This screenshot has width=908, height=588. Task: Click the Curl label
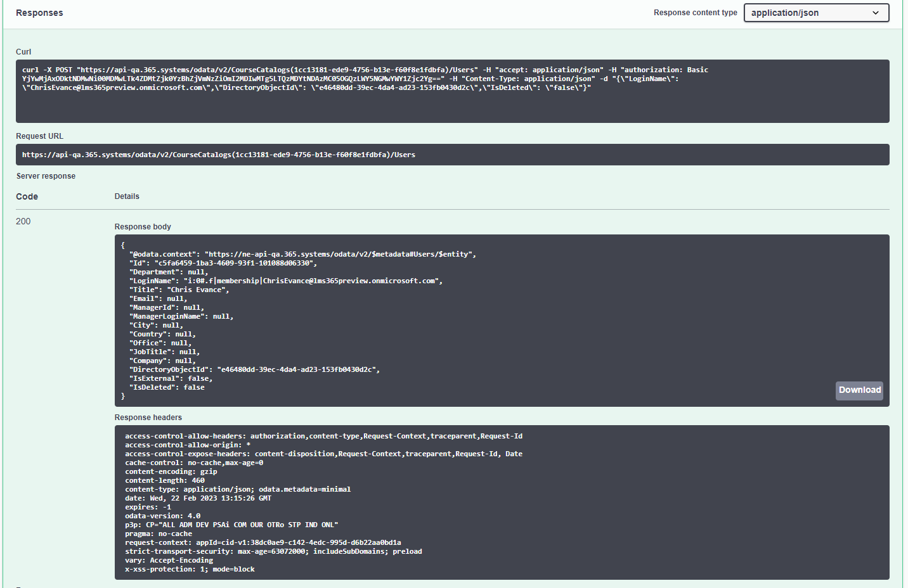point(23,52)
